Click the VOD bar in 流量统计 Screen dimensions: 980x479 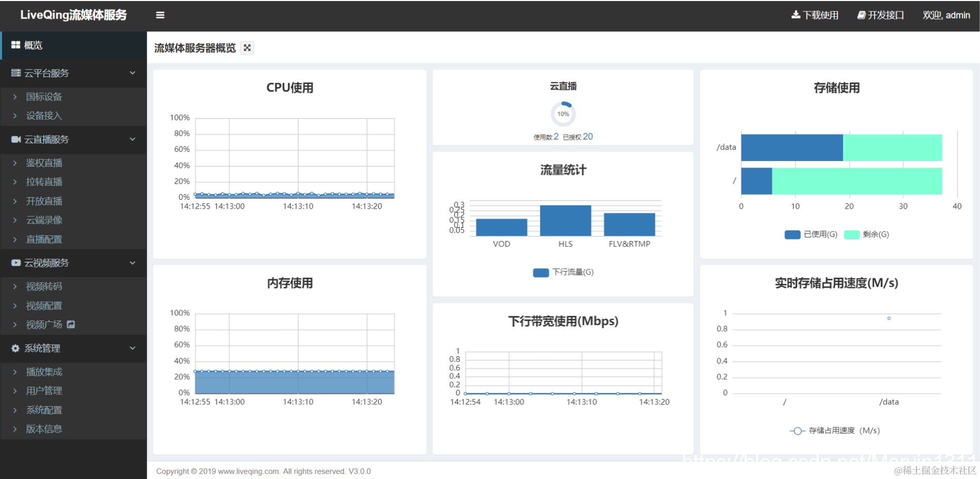tap(502, 227)
